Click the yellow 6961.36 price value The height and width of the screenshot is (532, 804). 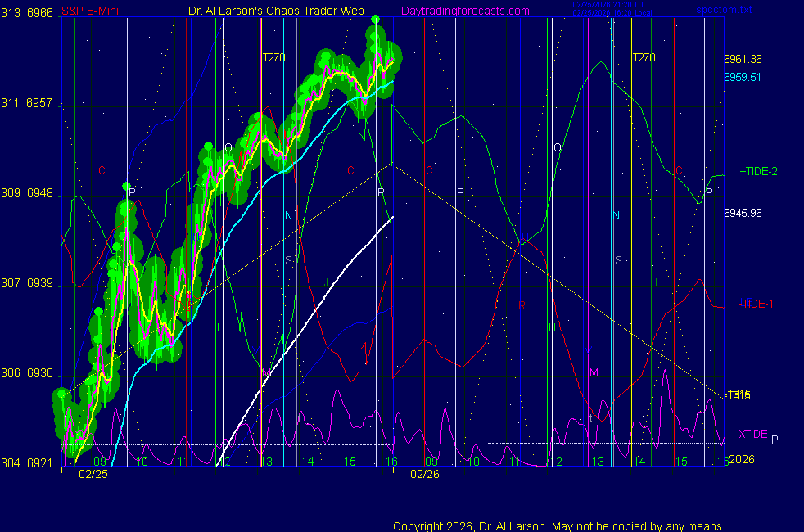[743, 60]
